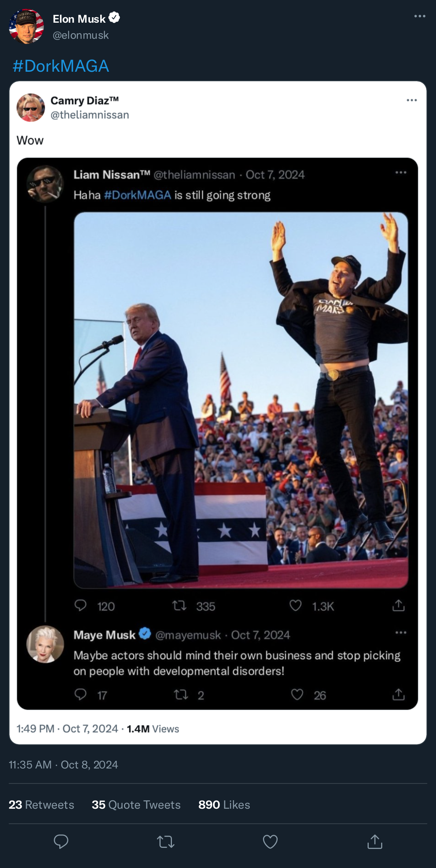Viewport: 436px width, 868px height.
Task: Open the @elonmusk profile handle
Action: click(81, 35)
